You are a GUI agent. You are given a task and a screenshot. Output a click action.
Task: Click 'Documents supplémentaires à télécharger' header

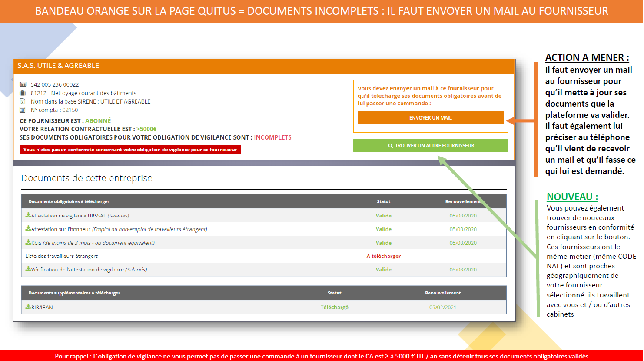[74, 293]
